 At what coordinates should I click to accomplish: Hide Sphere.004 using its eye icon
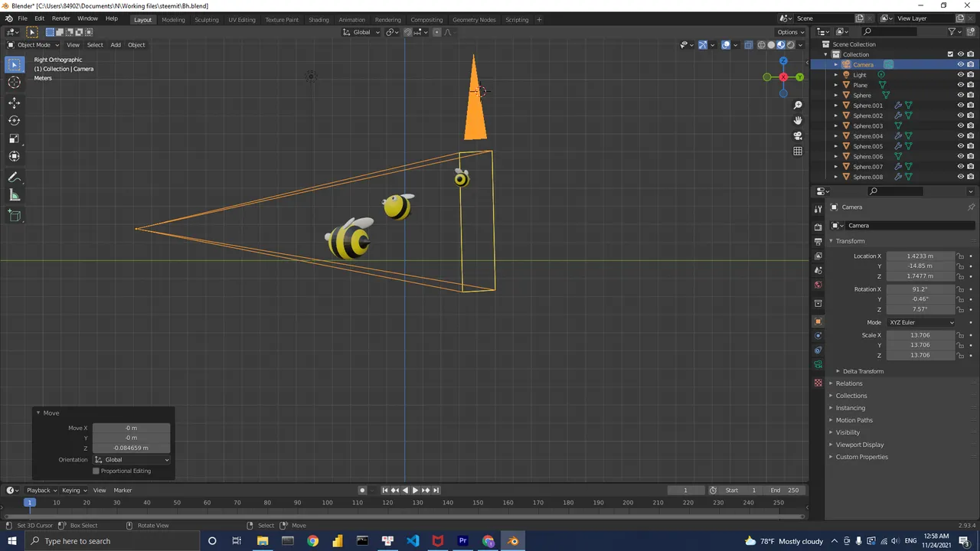click(x=960, y=136)
